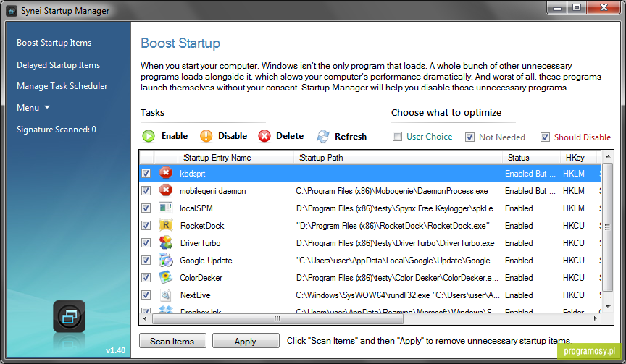This screenshot has height=364, width=626.
Task: Click the RocketDock program icon
Action: [x=166, y=225]
